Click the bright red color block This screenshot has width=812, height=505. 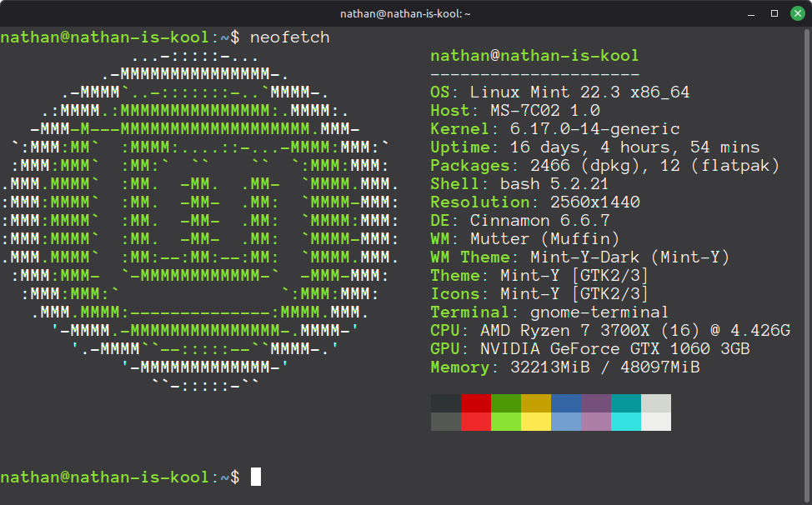point(476,422)
